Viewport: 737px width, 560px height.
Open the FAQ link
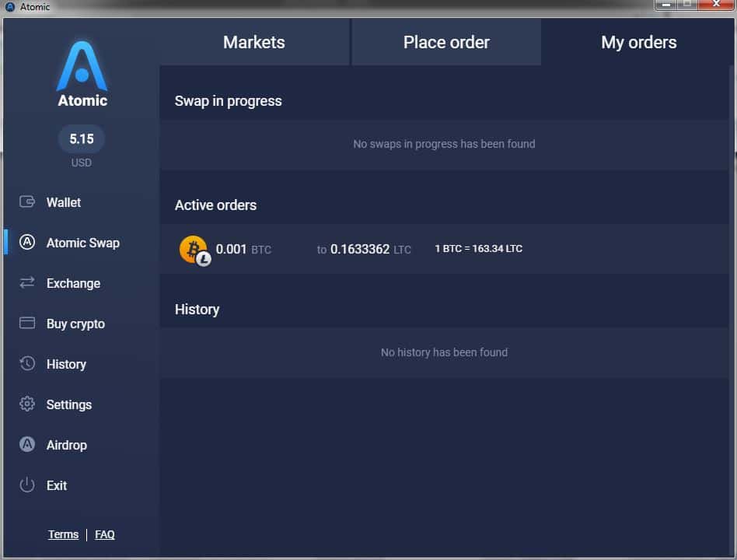tap(104, 534)
